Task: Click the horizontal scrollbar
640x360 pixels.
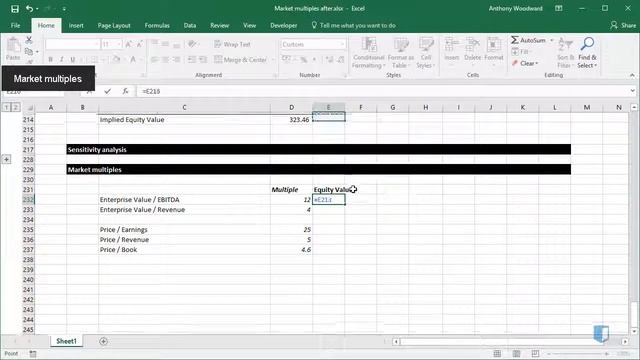Action: tap(510, 341)
